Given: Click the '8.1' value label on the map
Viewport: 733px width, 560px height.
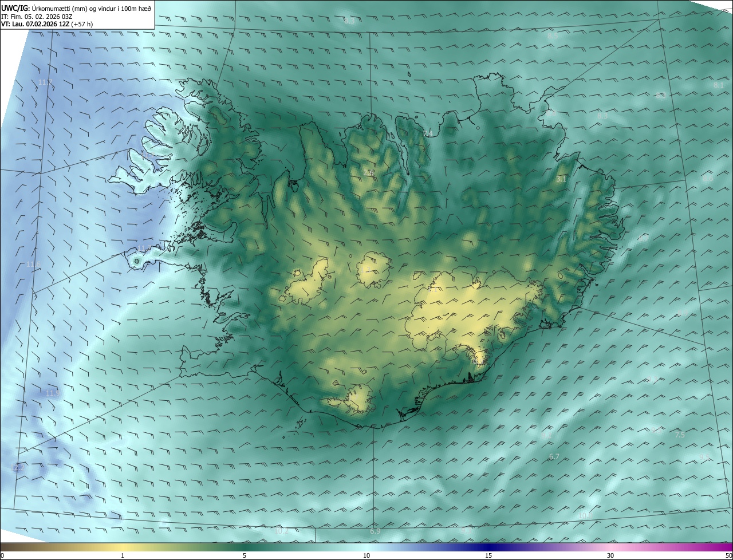Looking at the screenshot, I should pos(719,85).
